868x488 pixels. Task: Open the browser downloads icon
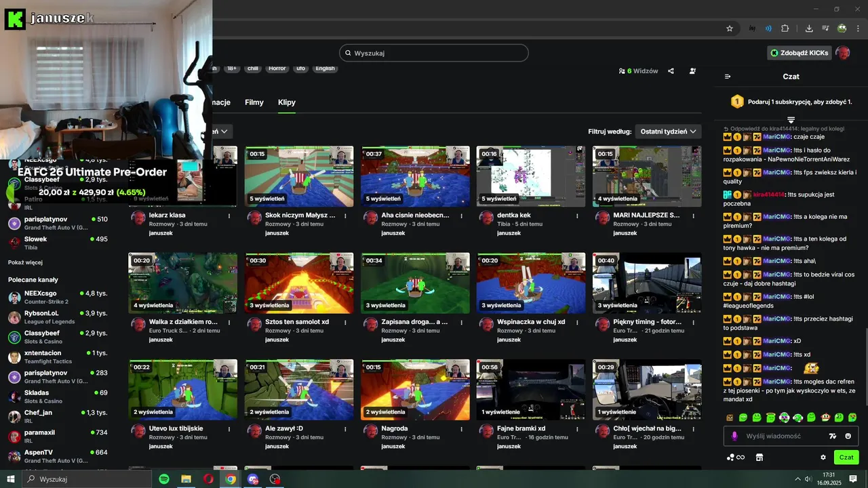[809, 28]
